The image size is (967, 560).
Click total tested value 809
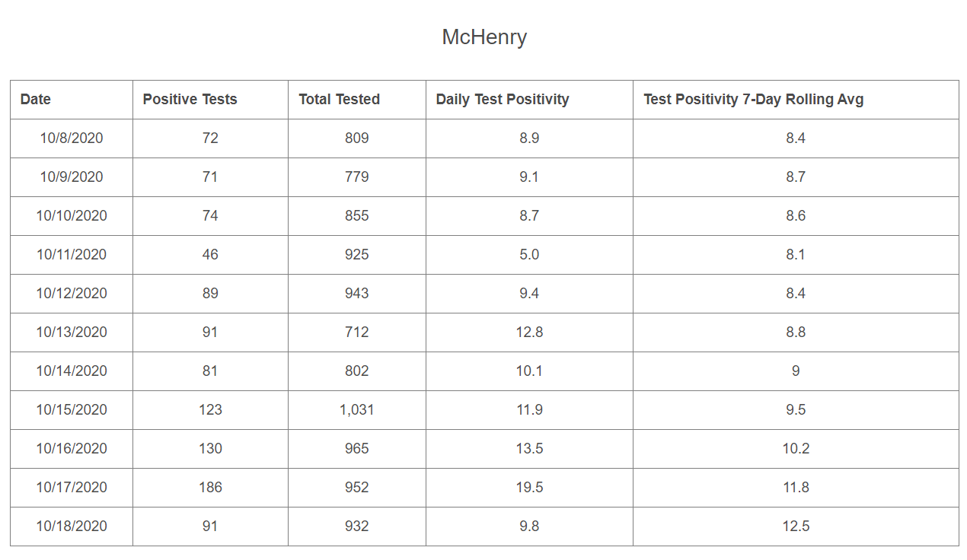(x=356, y=138)
